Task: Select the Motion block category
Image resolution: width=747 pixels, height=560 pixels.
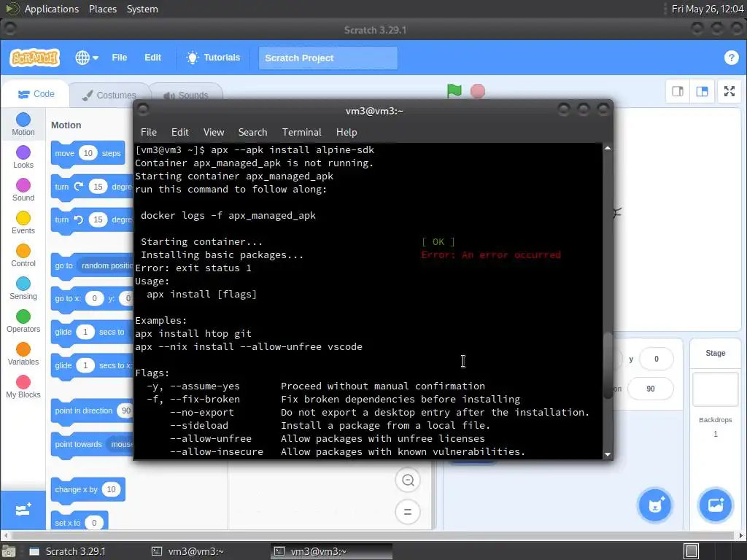Action: coord(23,124)
